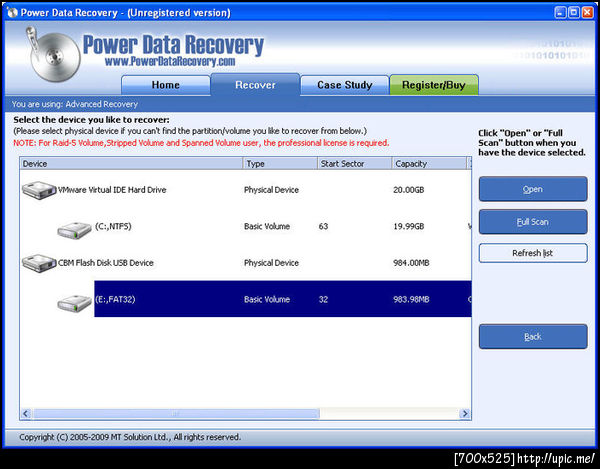
Task: Click the 984.00MB capacity value
Action: click(x=411, y=263)
